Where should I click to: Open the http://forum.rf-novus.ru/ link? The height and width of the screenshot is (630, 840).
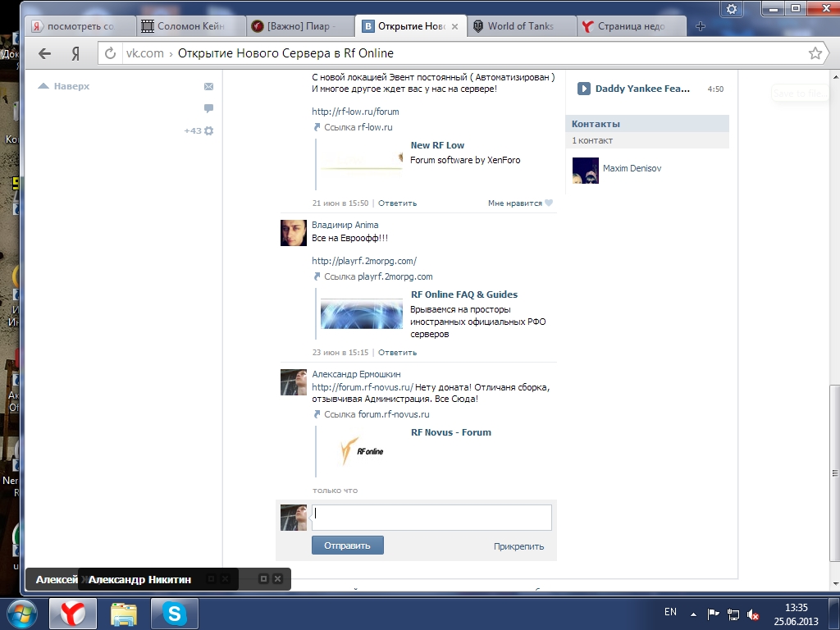[363, 387]
